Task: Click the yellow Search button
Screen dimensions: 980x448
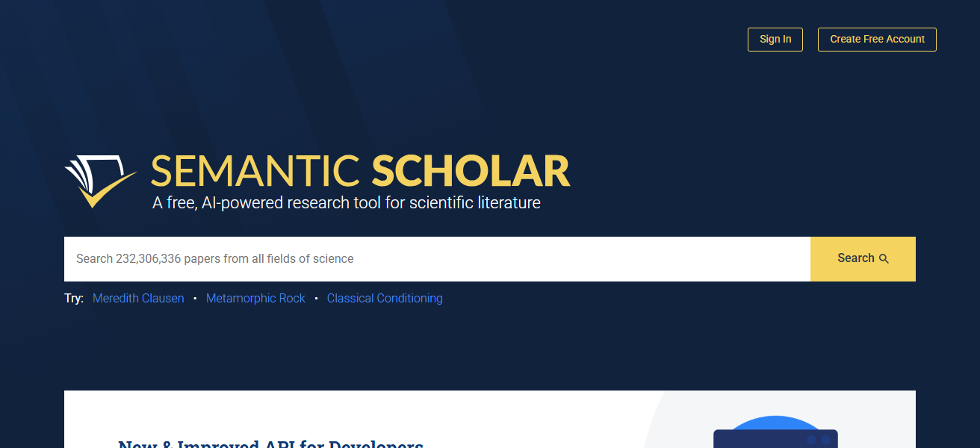Action: 862,258
